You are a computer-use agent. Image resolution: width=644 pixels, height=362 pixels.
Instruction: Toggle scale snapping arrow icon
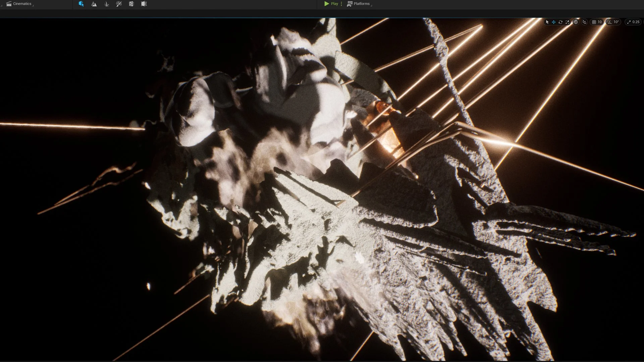coord(629,22)
